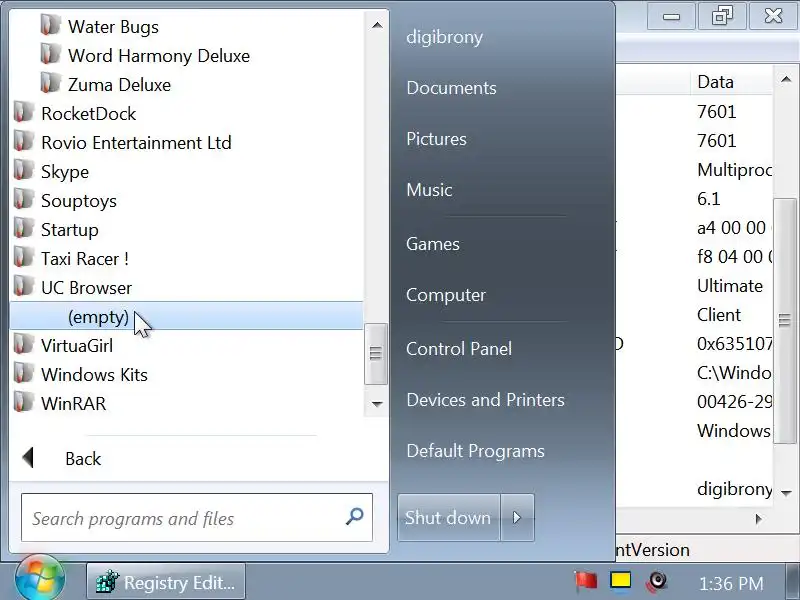Click the programs list scroll up arrow
This screenshot has height=600, width=800.
pyautogui.click(x=377, y=25)
